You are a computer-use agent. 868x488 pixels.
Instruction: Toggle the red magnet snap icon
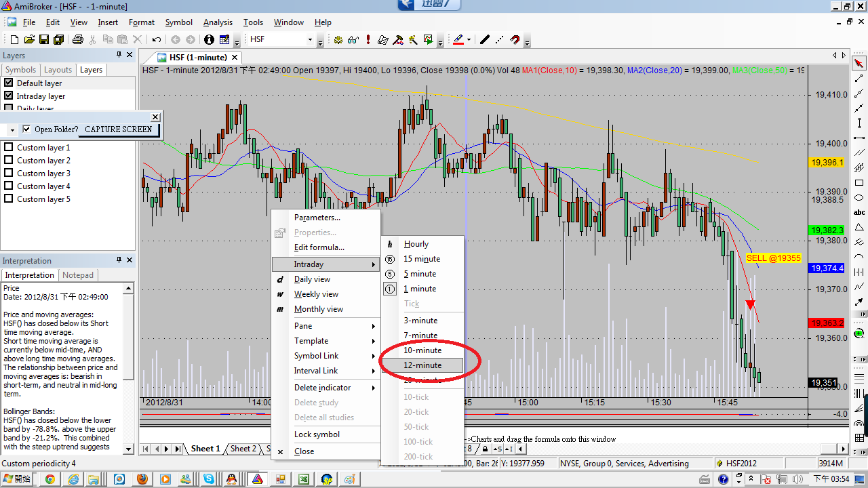[x=515, y=39]
